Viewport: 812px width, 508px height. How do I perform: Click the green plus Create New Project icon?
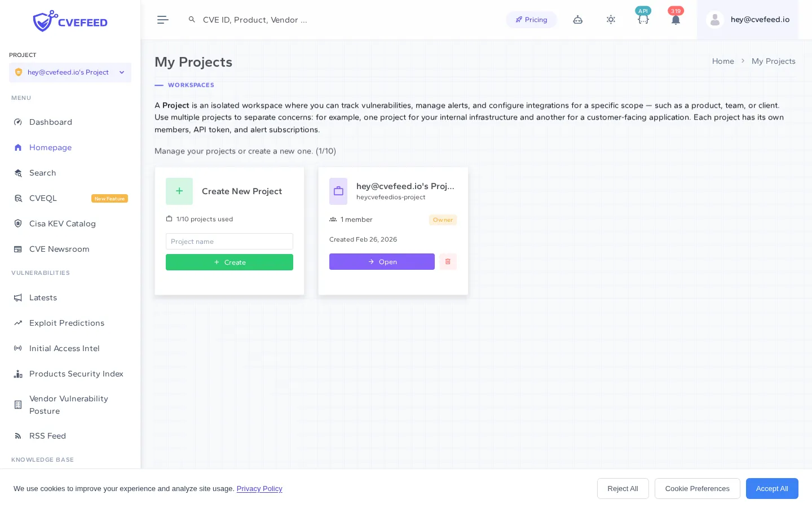click(179, 191)
